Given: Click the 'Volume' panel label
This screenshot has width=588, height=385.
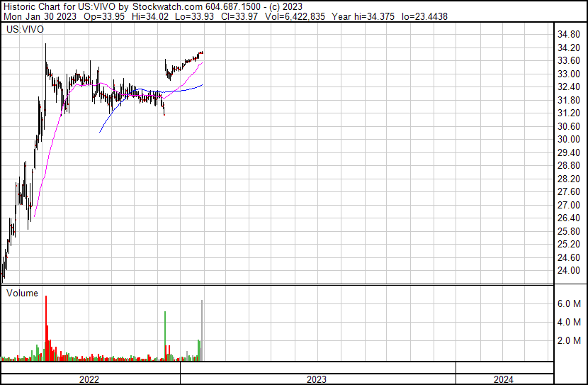Looking at the screenshot, I should 22,293.
